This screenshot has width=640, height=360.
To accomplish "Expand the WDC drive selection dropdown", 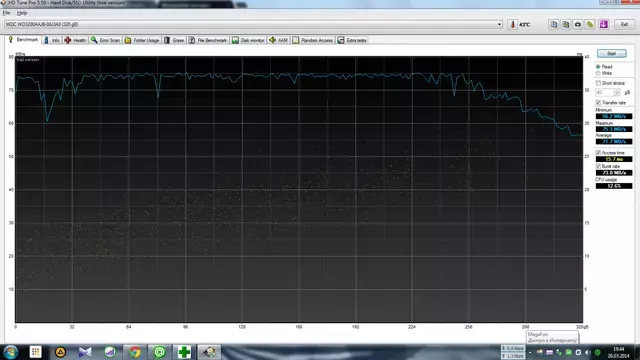I will click(x=499, y=24).
